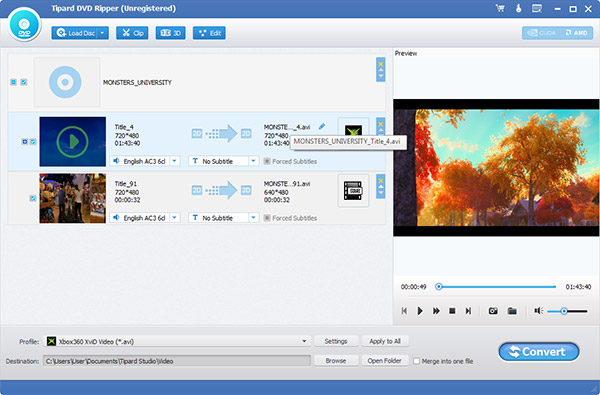Collapse the MONSTERS_UNIVERSITY disc tree
The width and height of the screenshot is (600, 395).
tap(13, 82)
